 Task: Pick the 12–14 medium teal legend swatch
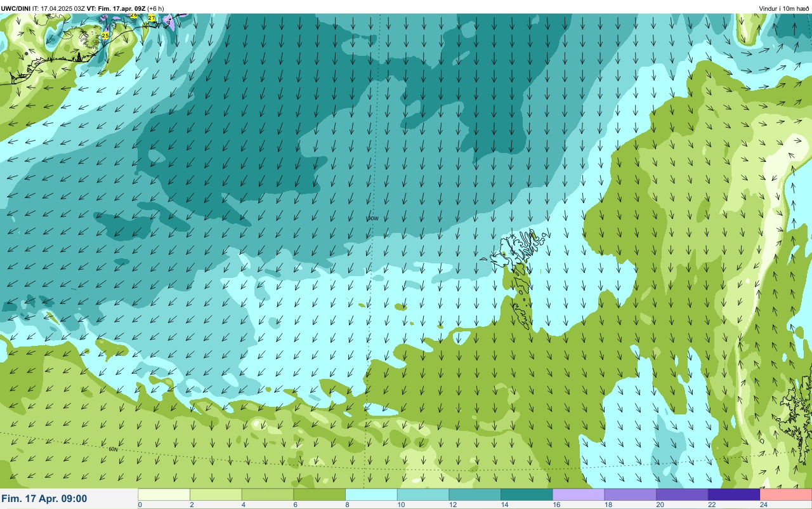[475, 494]
